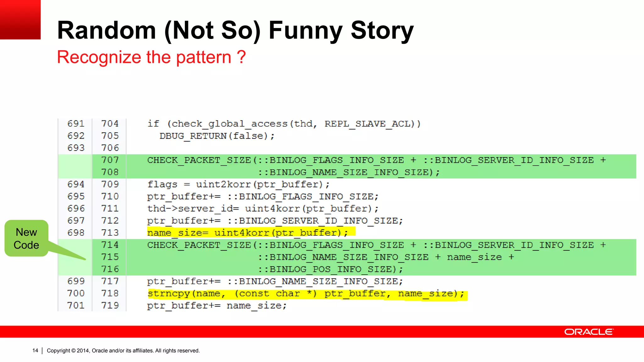Click the line 707 CHECK_PACKET_SIZE code
The height and width of the screenshot is (362, 644).
[x=376, y=160]
